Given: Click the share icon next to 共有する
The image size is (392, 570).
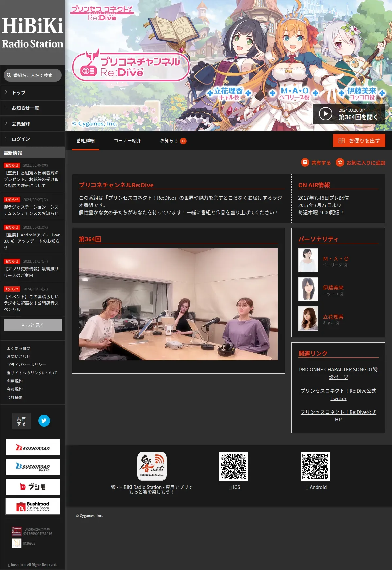Looking at the screenshot, I should [305, 162].
